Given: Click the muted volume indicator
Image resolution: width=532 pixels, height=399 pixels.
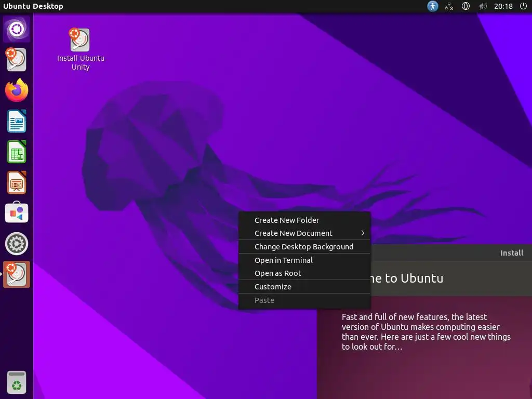Looking at the screenshot, I should 483,6.
